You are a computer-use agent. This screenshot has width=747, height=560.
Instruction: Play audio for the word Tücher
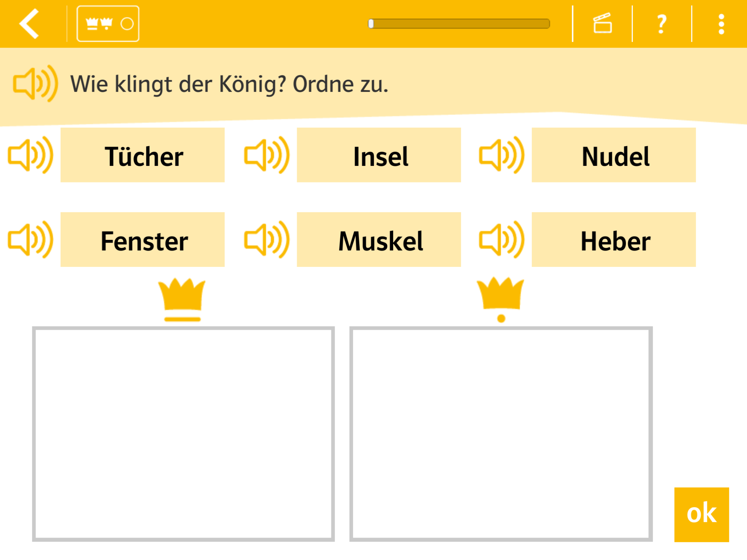[x=31, y=155]
